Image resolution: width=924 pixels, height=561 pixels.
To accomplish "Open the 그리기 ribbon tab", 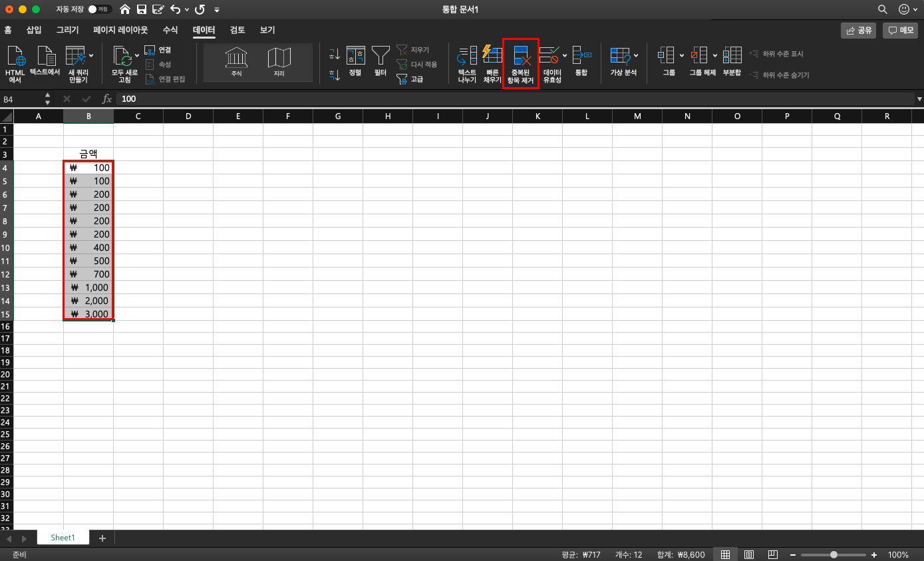I will tap(67, 30).
